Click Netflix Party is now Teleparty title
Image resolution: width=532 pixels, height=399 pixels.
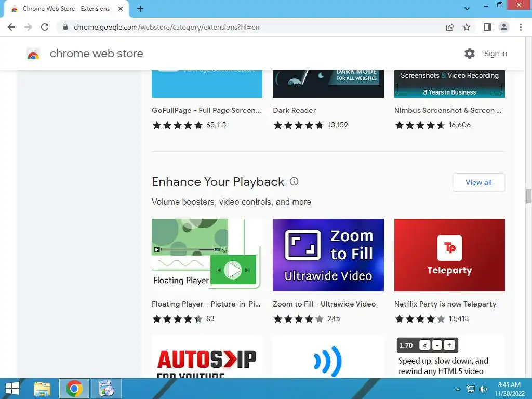(x=445, y=304)
